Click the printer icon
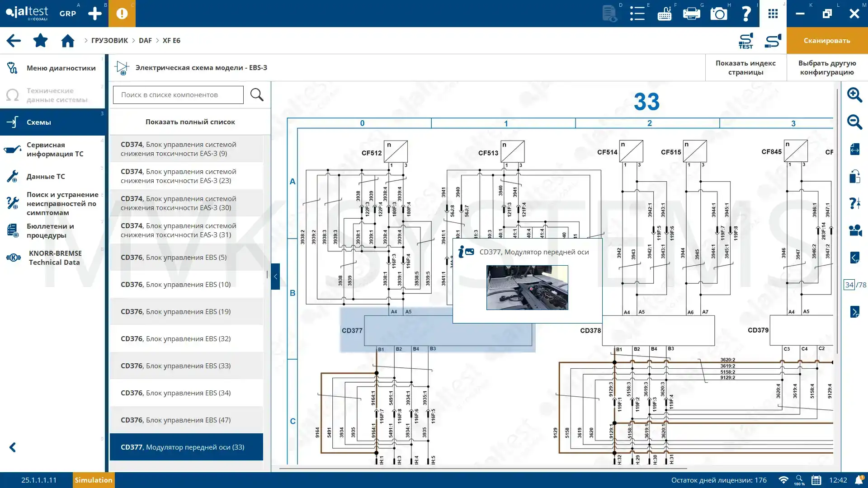The width and height of the screenshot is (868, 488). pos(692,14)
